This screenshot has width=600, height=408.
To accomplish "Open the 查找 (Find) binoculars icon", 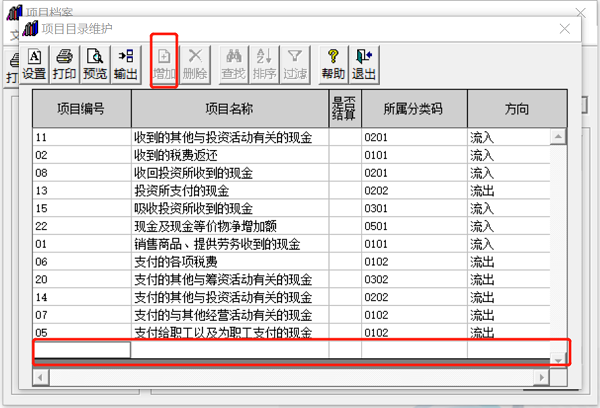I will coord(233,64).
